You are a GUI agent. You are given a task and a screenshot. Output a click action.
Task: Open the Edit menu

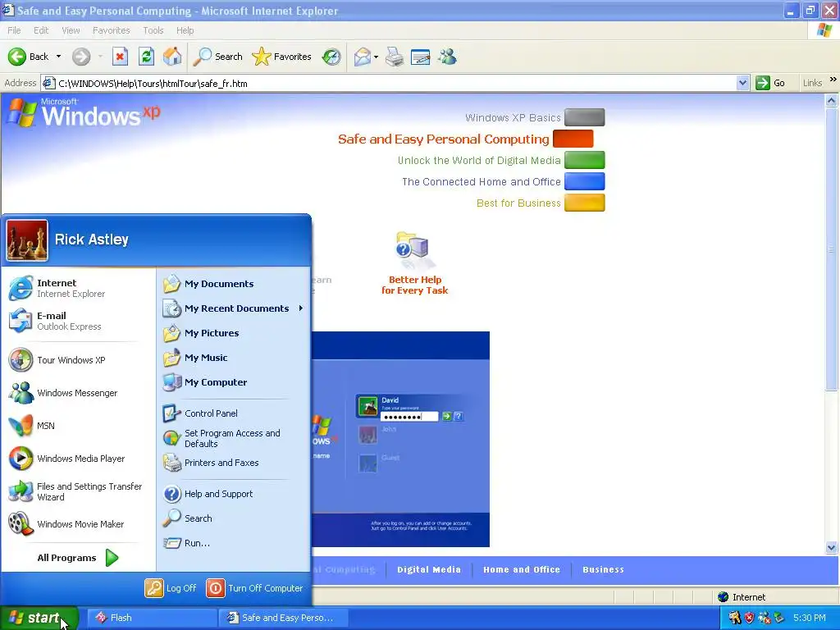(x=41, y=30)
